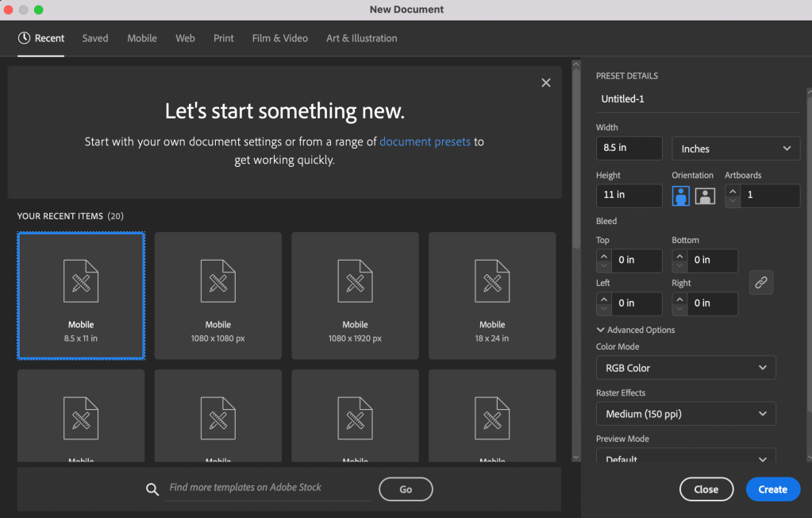Expand Raster Effects Medium (150 ppi) dropdown
The height and width of the screenshot is (518, 812).
(686, 414)
